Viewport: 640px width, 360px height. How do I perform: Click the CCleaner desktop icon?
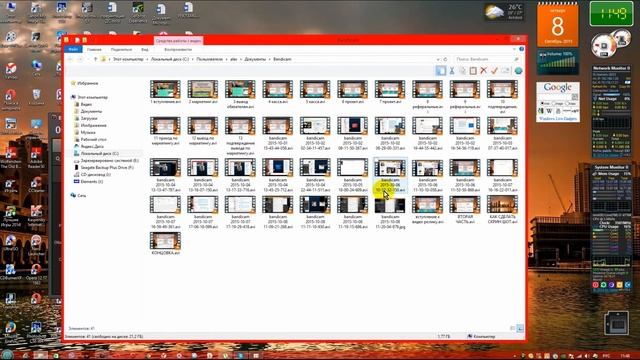(36, 184)
